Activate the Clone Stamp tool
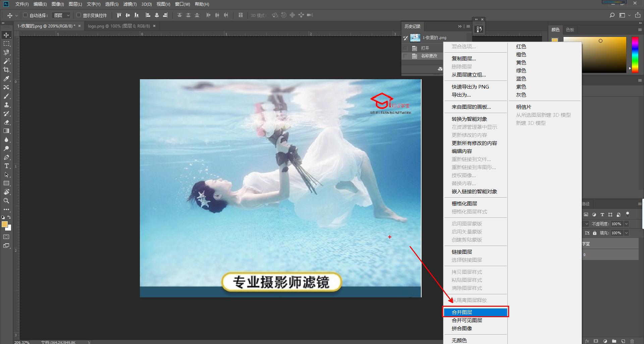Screen dimensions: 644x344 click(7, 105)
